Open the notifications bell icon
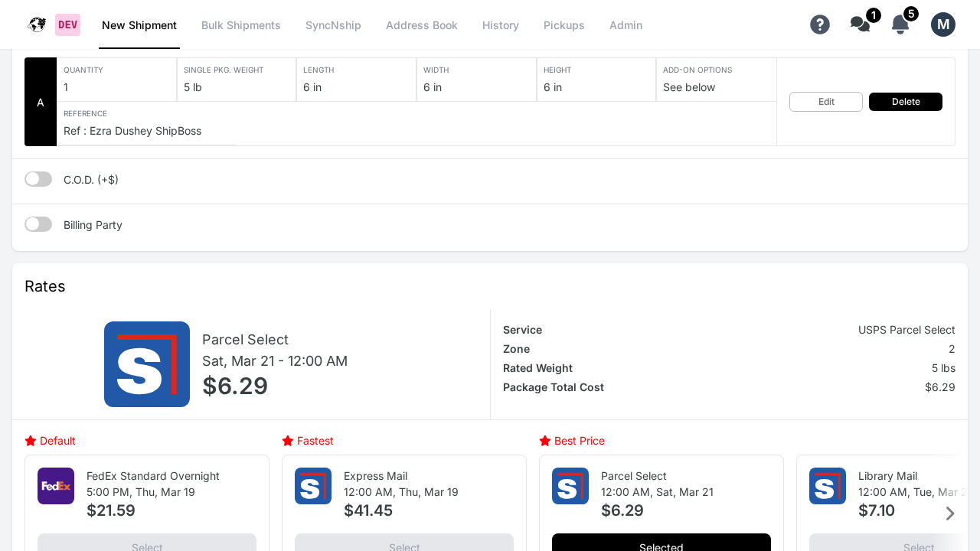980x551 pixels. (899, 25)
